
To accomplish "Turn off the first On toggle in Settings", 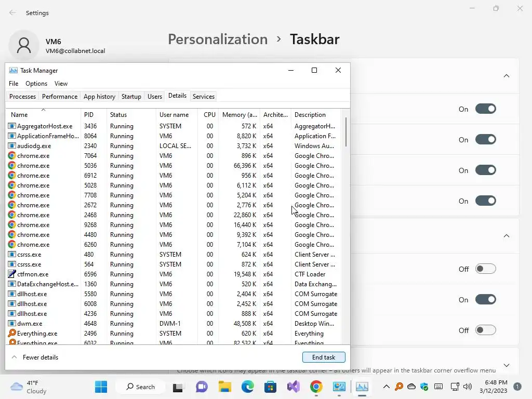I will (x=486, y=109).
